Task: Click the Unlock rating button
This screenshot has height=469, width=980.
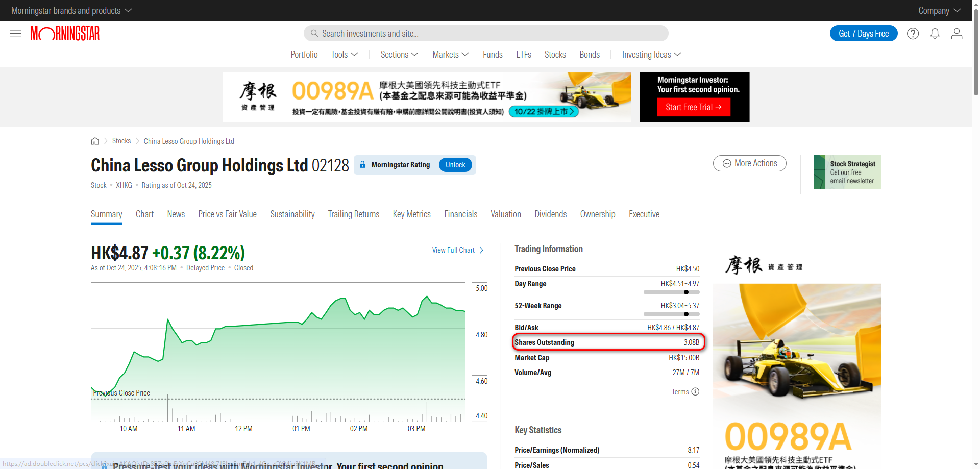Action: (x=455, y=165)
